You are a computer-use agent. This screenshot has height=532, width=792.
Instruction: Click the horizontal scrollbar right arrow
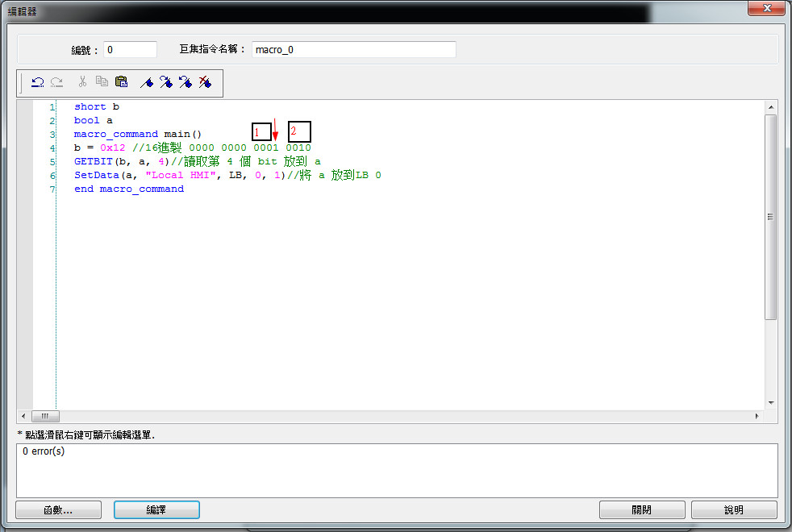point(757,416)
